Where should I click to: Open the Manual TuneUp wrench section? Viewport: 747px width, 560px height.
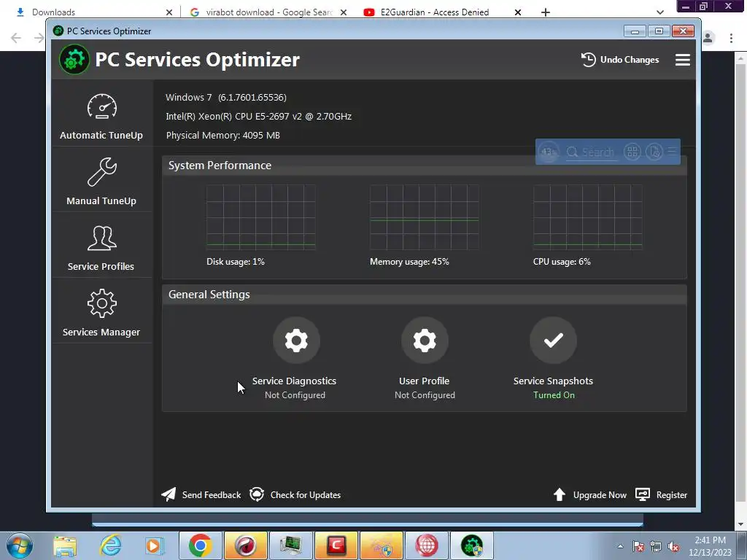click(101, 180)
